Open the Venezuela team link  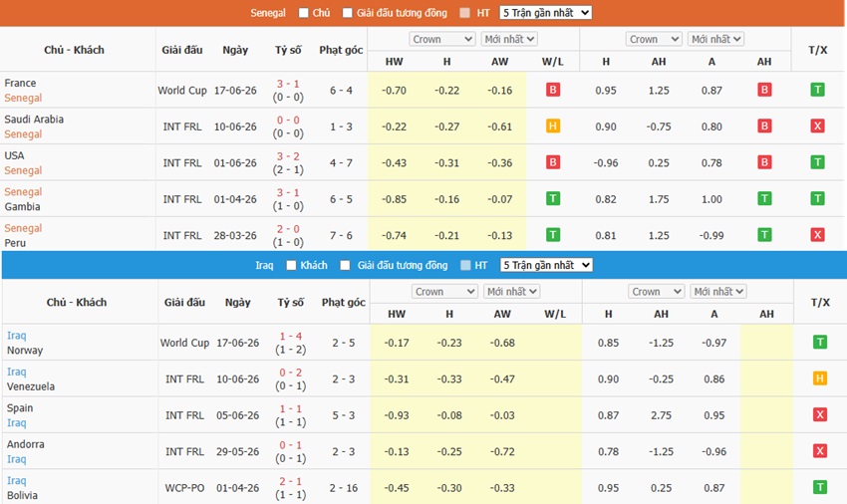coord(31,386)
